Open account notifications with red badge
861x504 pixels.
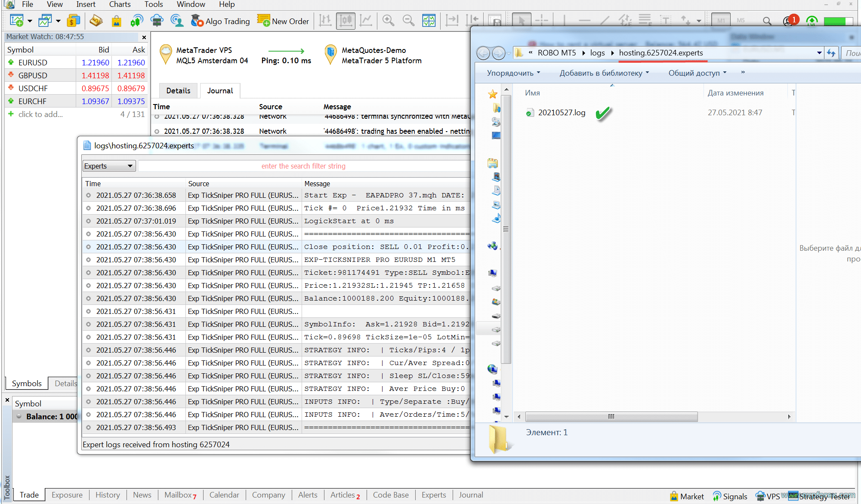(x=790, y=20)
